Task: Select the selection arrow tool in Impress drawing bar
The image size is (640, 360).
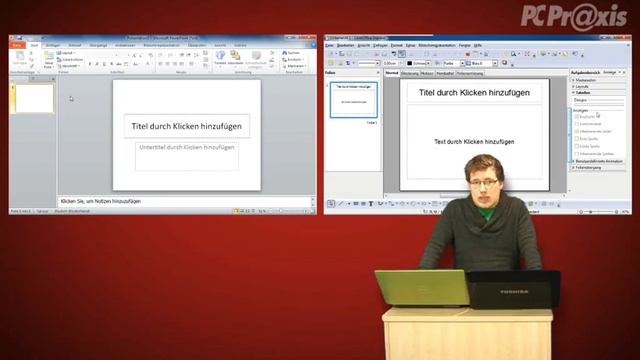Action: [331, 204]
